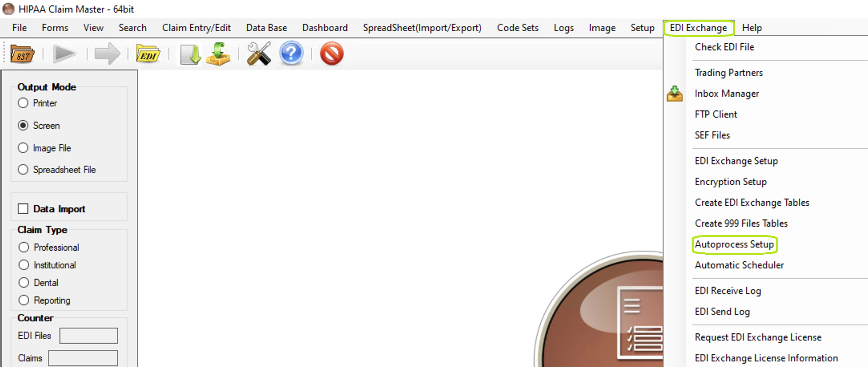Screen dimensions: 868x367
Task: Open Autoprocess Setup
Action: [735, 244]
